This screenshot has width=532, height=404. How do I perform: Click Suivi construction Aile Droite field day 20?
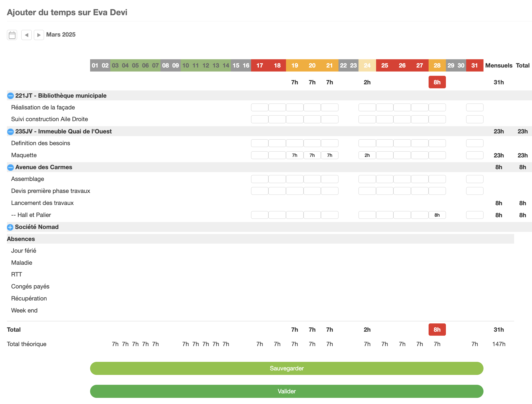(x=312, y=119)
